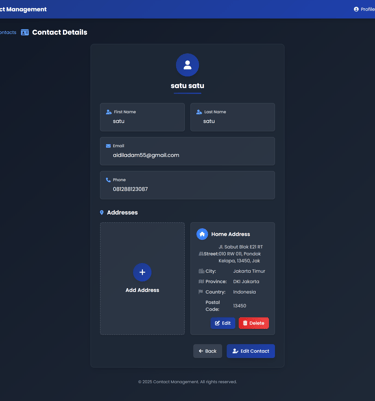Image resolution: width=375 pixels, height=401 pixels.
Task: Edit the Home Address
Action: [223, 323]
